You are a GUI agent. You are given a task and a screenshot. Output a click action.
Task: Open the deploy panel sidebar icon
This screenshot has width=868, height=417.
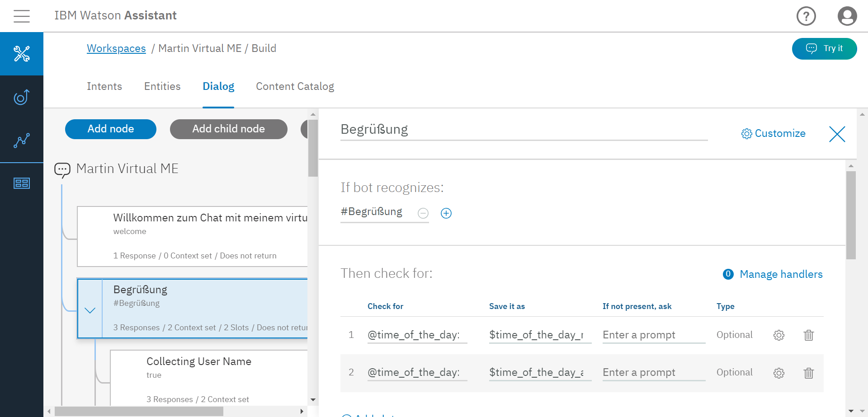click(x=22, y=183)
